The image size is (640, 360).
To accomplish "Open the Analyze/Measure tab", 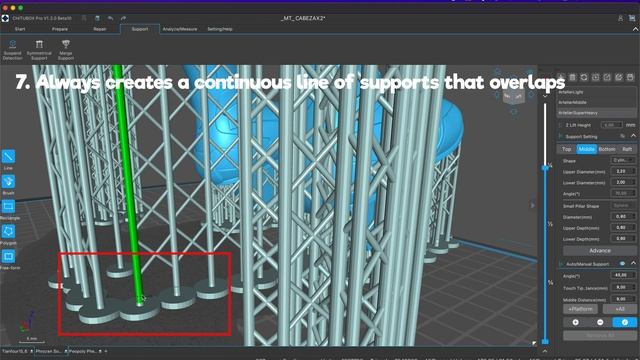I will 180,29.
